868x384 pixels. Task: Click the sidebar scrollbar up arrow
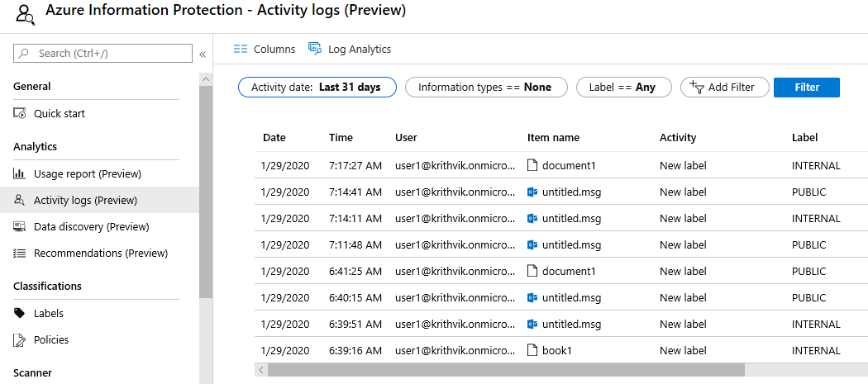pyautogui.click(x=205, y=79)
